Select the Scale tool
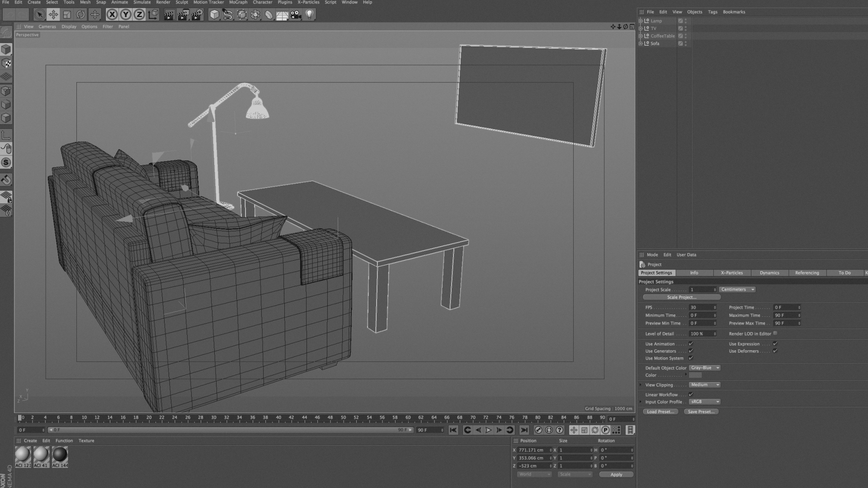Viewport: 868px width, 488px height. (67, 14)
